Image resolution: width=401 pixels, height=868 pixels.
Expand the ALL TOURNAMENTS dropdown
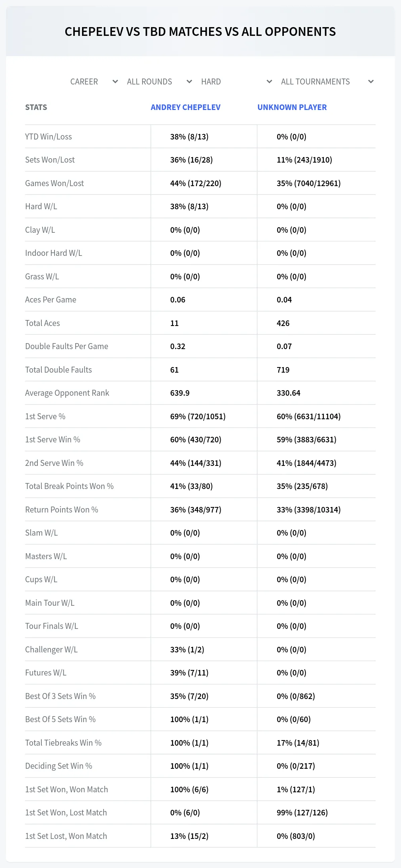pos(327,82)
